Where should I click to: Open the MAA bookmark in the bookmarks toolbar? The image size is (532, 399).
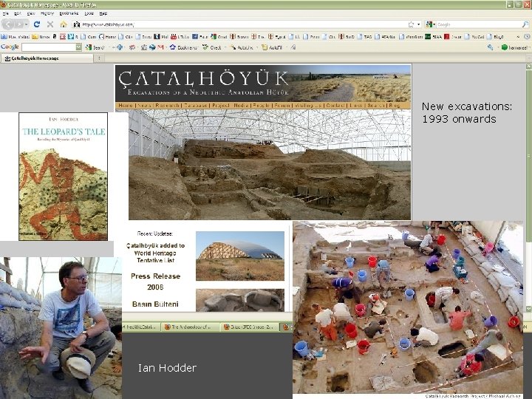tap(434, 36)
